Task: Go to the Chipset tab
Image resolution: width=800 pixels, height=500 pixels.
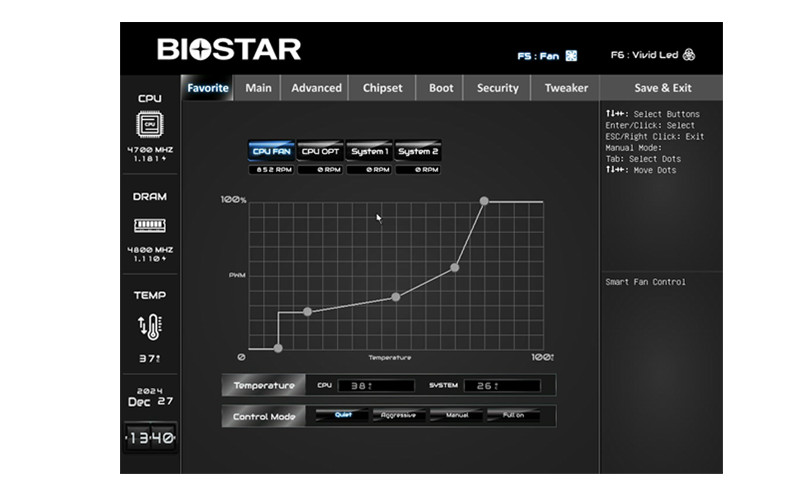Action: 382,88
